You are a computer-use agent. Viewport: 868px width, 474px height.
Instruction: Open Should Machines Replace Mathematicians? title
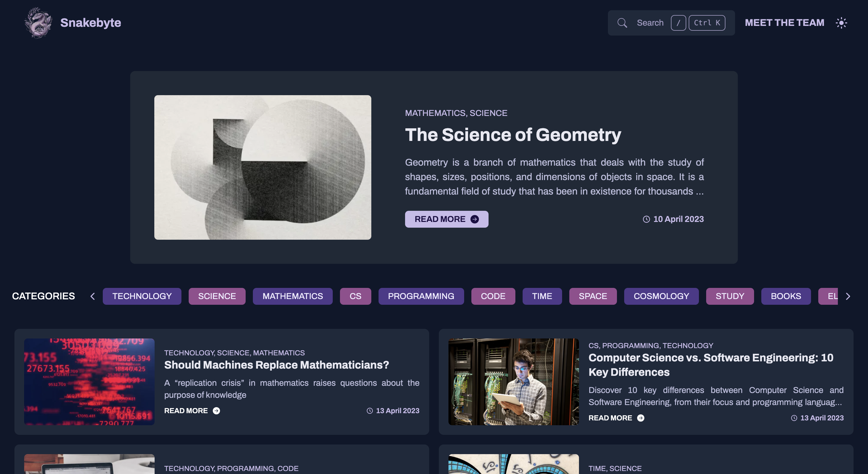[277, 365]
